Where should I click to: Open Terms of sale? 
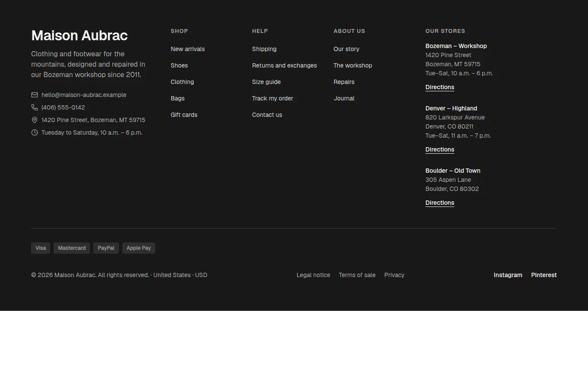357,275
